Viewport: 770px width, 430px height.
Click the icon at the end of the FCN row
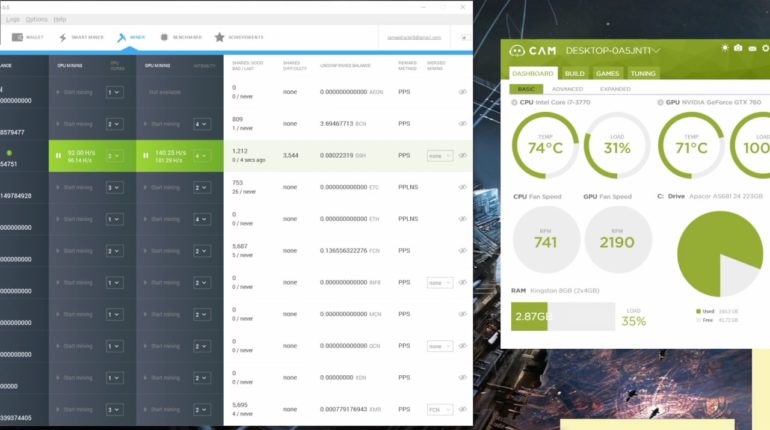pyautogui.click(x=462, y=251)
